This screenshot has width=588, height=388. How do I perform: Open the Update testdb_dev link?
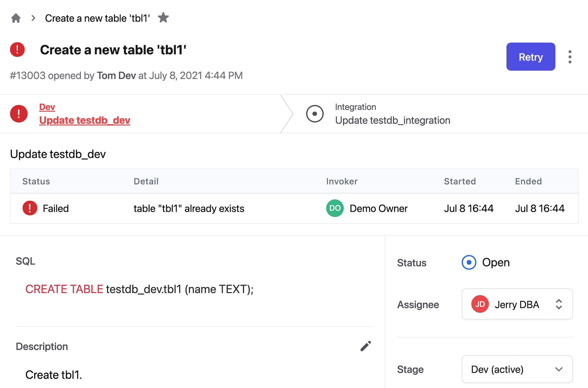click(x=85, y=121)
